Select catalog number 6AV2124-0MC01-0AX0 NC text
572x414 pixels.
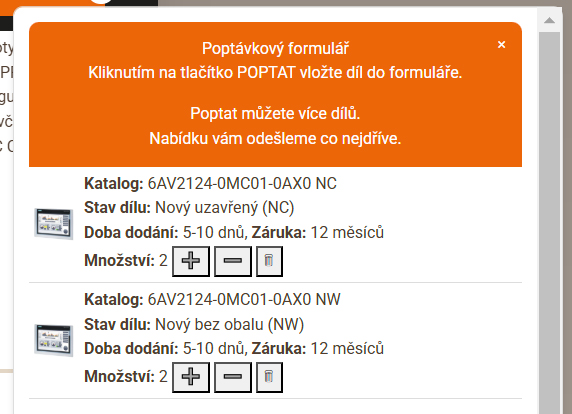(x=242, y=183)
